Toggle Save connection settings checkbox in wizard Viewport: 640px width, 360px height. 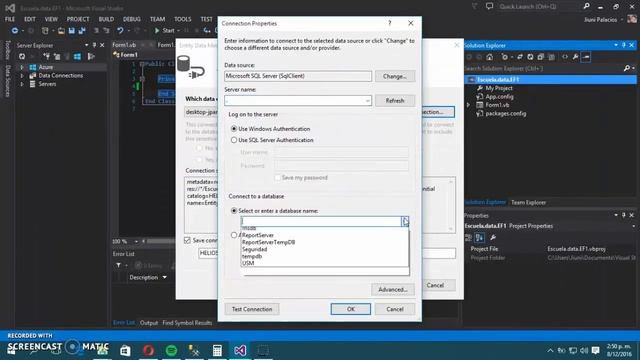(187, 240)
